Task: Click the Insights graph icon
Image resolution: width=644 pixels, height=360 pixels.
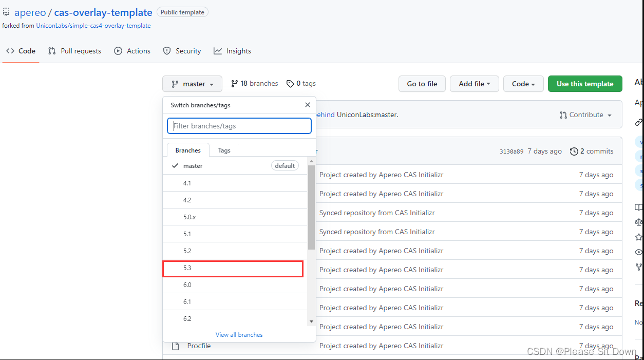Action: coord(218,51)
